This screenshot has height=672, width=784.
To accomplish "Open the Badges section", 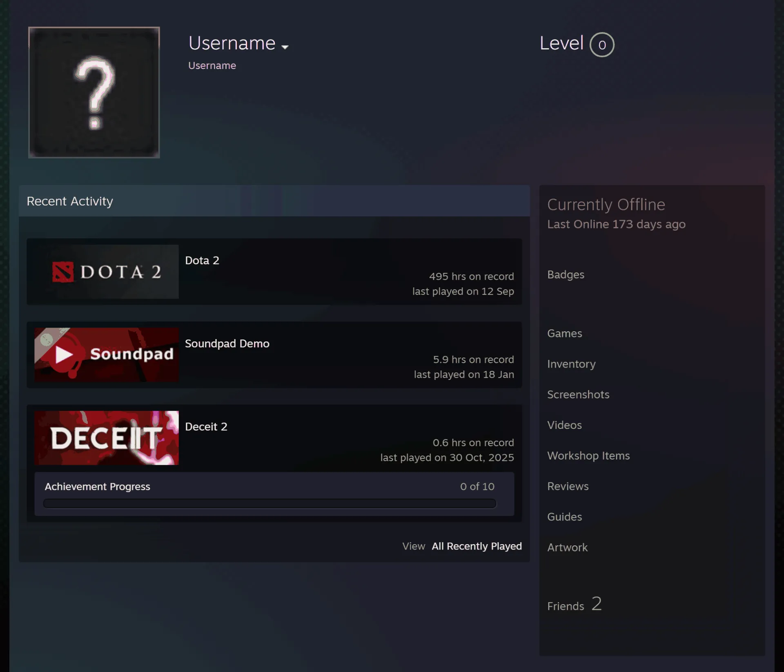I will click(566, 275).
